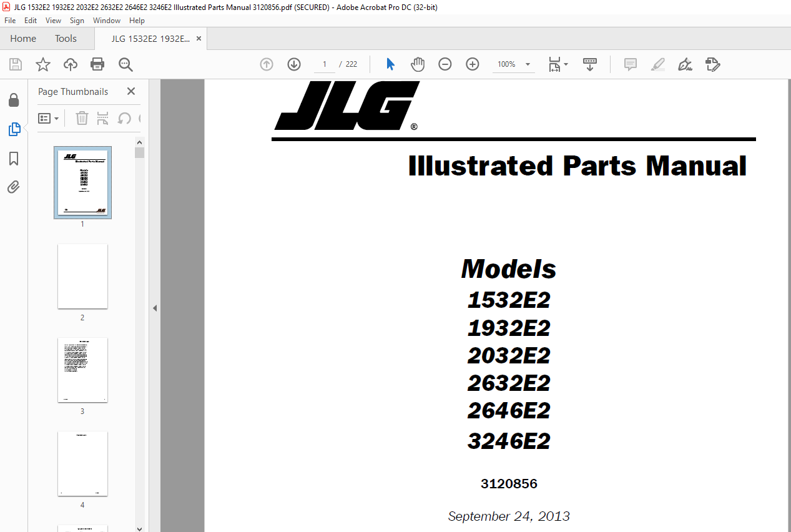The image size is (791, 532).
Task: Add a comment with the speech bubble icon
Action: tap(631, 64)
